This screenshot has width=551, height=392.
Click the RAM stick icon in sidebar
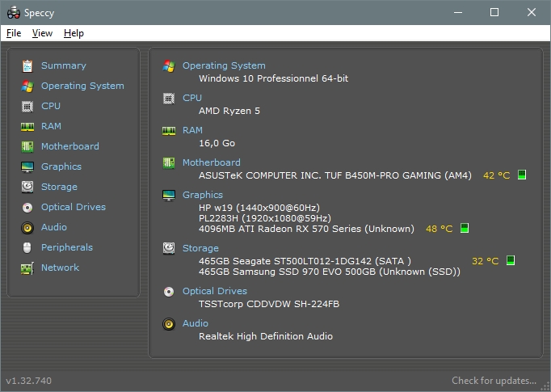pyautogui.click(x=27, y=127)
